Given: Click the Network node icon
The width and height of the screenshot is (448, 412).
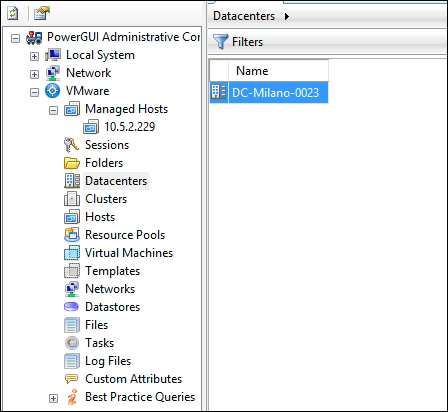Looking at the screenshot, I should tap(53, 73).
